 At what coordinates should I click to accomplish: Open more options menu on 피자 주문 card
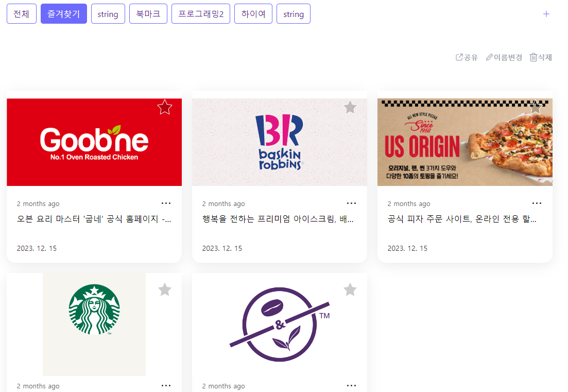(537, 203)
